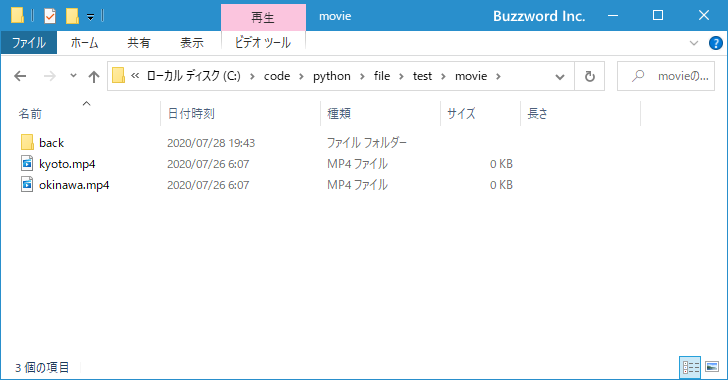Select the 再生 contextual tab

coord(263,18)
